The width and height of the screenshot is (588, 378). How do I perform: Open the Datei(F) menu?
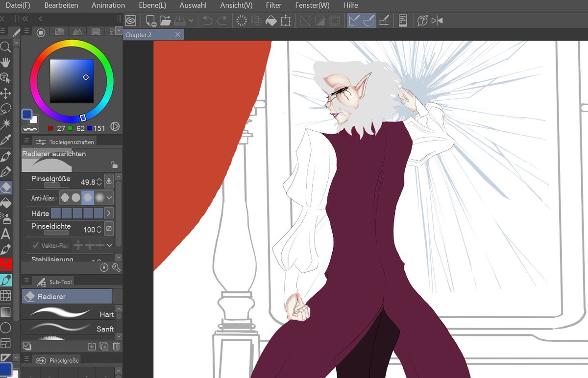pyautogui.click(x=17, y=5)
